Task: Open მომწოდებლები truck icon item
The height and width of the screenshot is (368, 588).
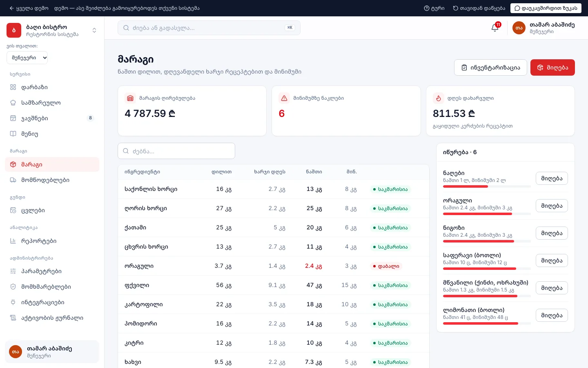Action: coord(52,180)
